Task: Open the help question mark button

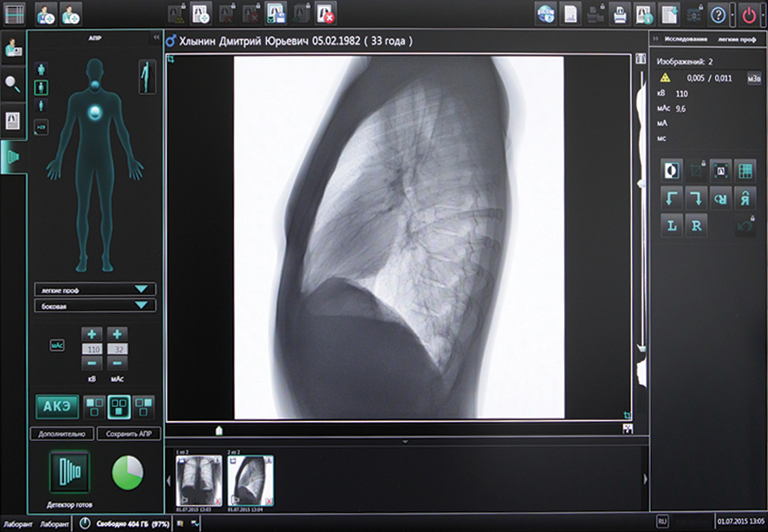Action: click(718, 13)
